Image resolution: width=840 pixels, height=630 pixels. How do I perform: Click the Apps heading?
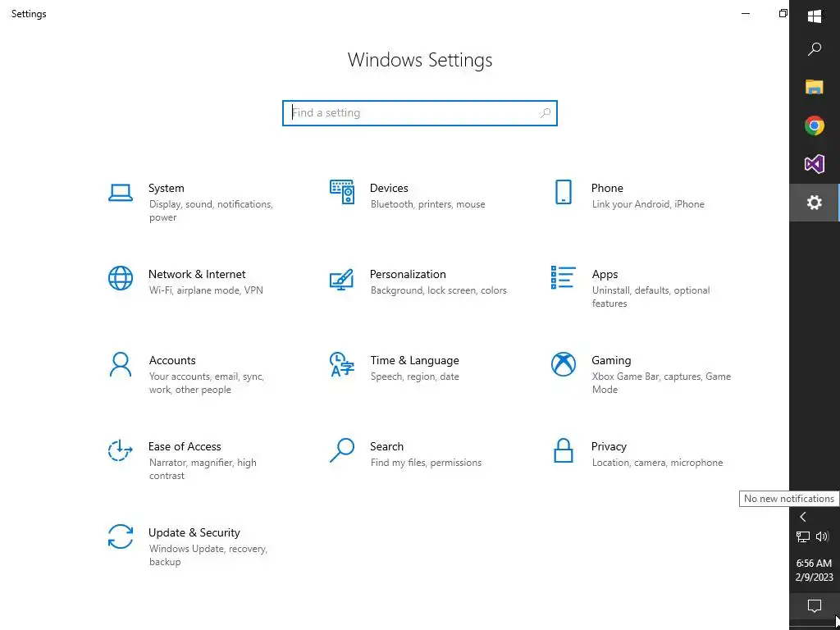tap(605, 274)
